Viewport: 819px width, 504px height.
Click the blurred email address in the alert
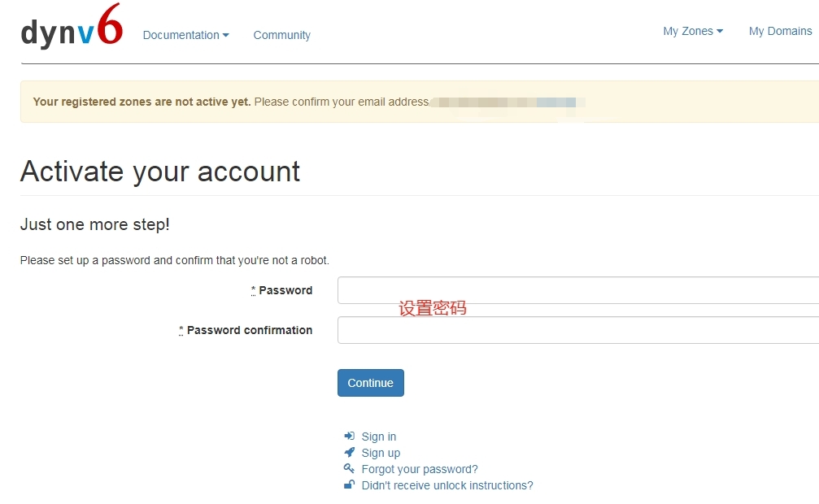(x=504, y=102)
